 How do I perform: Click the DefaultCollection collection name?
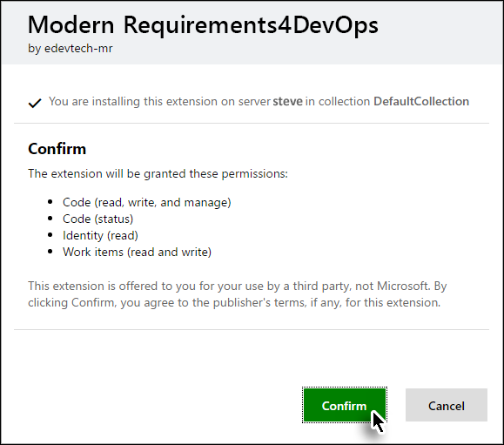click(x=421, y=102)
